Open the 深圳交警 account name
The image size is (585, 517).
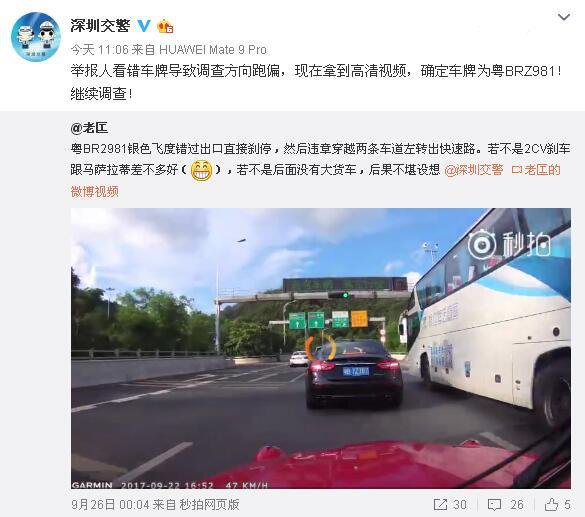click(x=100, y=26)
